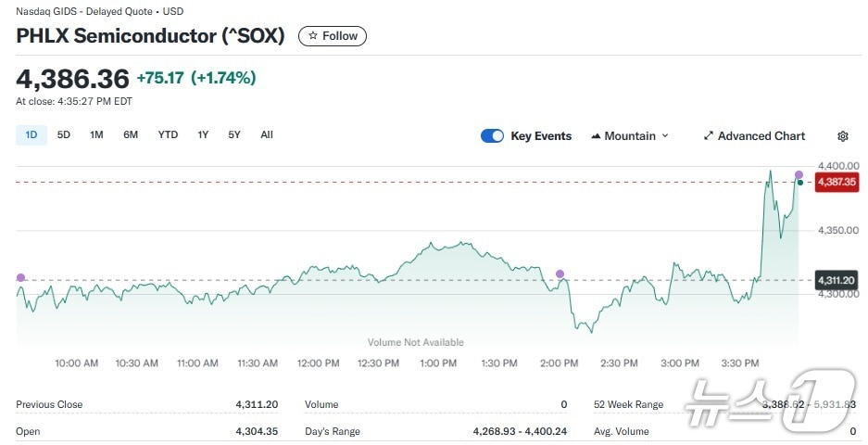The height and width of the screenshot is (445, 868).
Task: Show the All time range
Action: point(267,135)
